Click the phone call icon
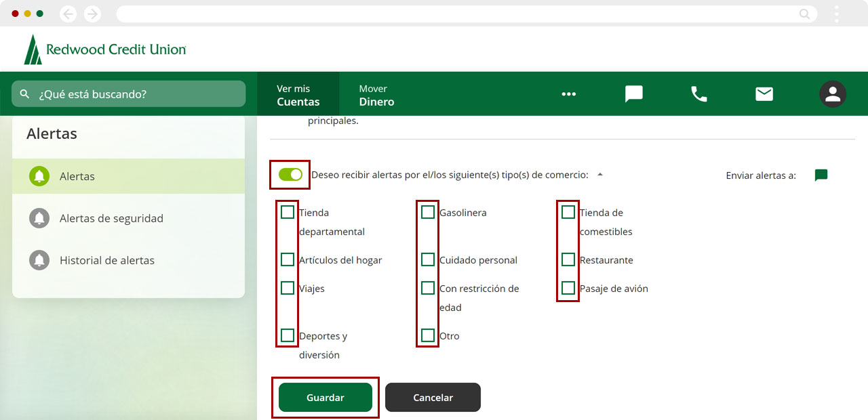The height and width of the screenshot is (420, 868). [698, 94]
